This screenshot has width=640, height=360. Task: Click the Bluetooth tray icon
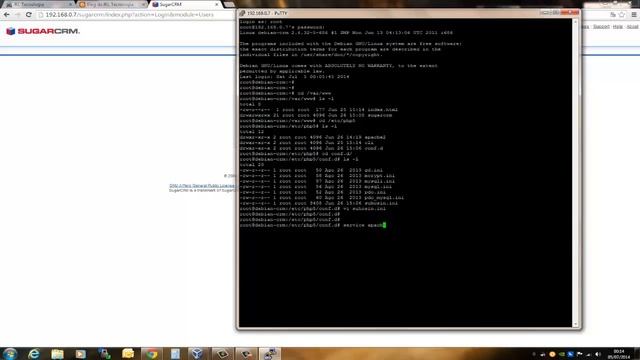pyautogui.click(x=571, y=354)
